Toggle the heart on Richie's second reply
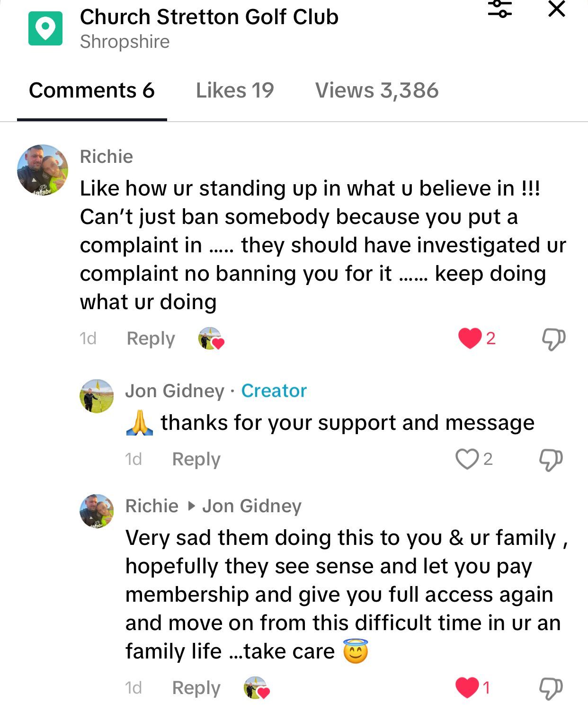The image size is (588, 712). pos(467,687)
